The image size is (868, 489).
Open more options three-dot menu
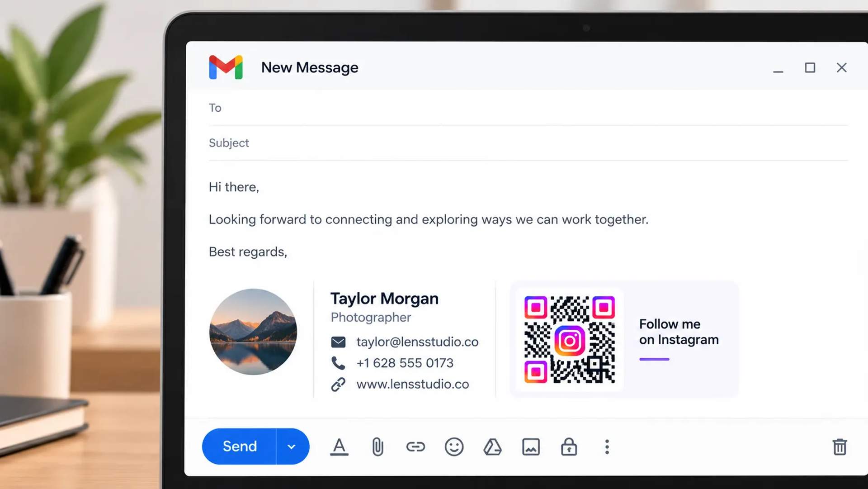[607, 447]
